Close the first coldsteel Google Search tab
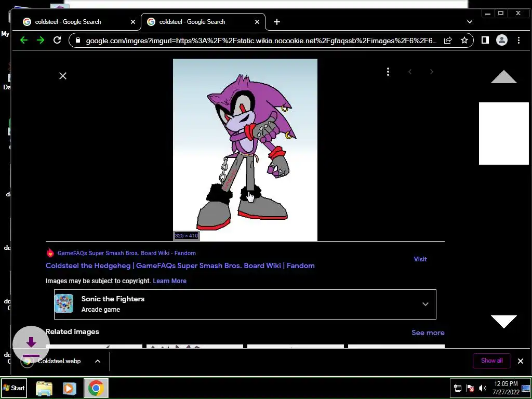532x399 pixels. tap(132, 22)
